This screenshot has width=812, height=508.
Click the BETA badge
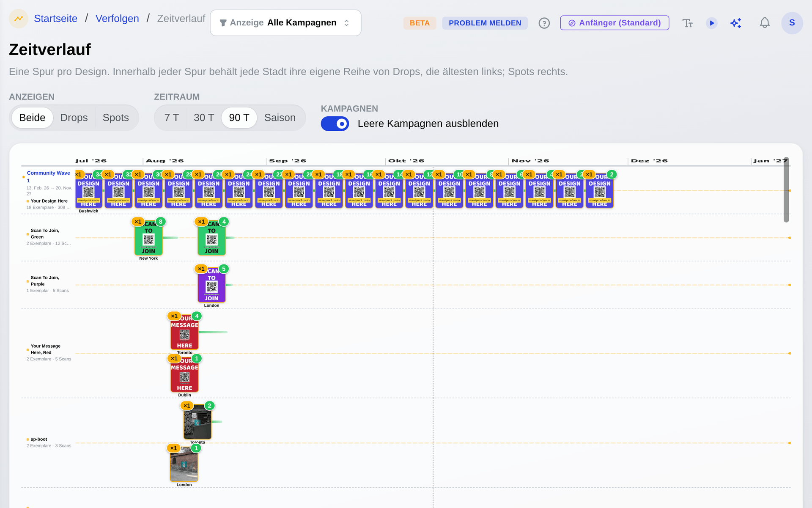pyautogui.click(x=420, y=23)
